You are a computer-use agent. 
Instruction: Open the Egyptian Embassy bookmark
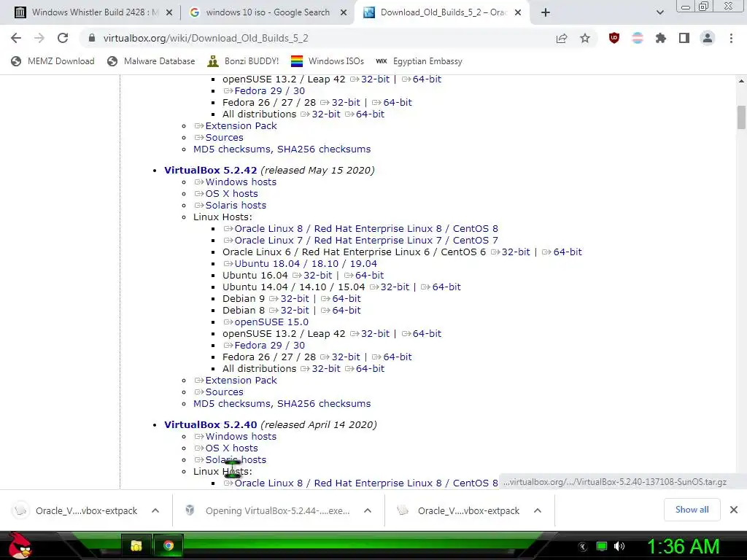(419, 61)
